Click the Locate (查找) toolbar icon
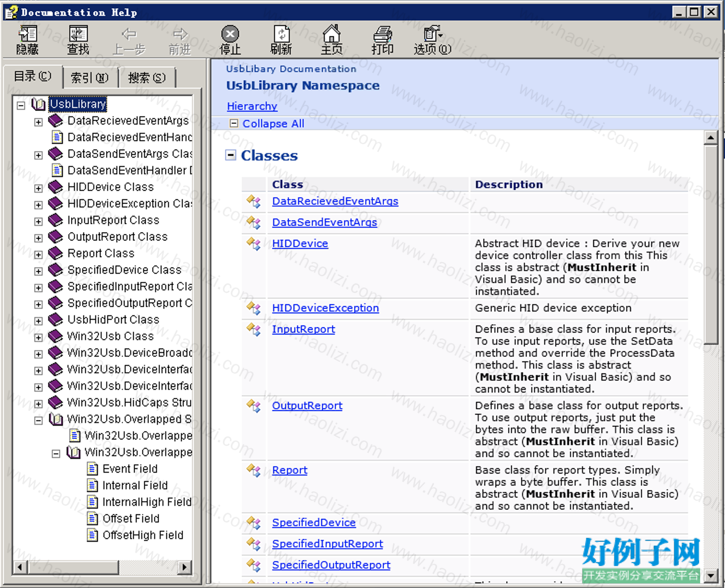This screenshot has width=725, height=588. 78,40
